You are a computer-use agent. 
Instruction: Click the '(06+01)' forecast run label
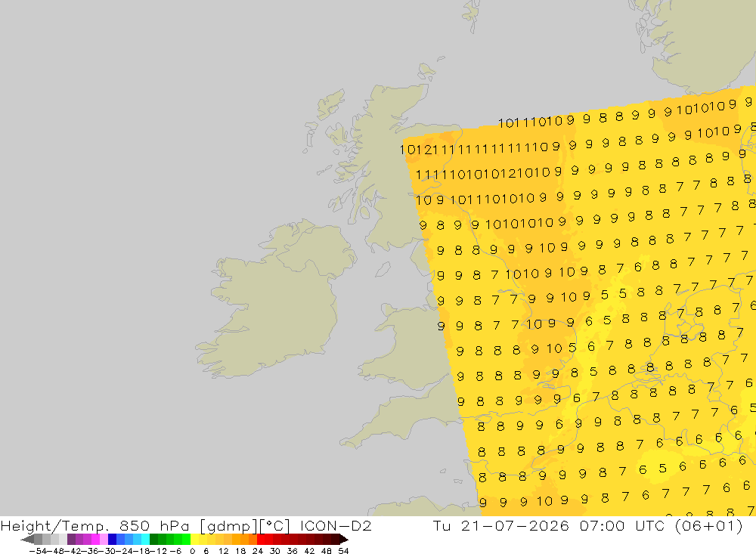709,525
